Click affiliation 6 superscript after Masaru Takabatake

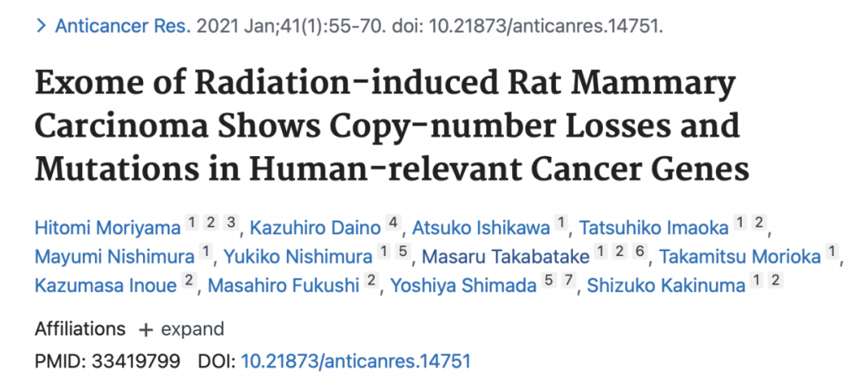point(640,252)
